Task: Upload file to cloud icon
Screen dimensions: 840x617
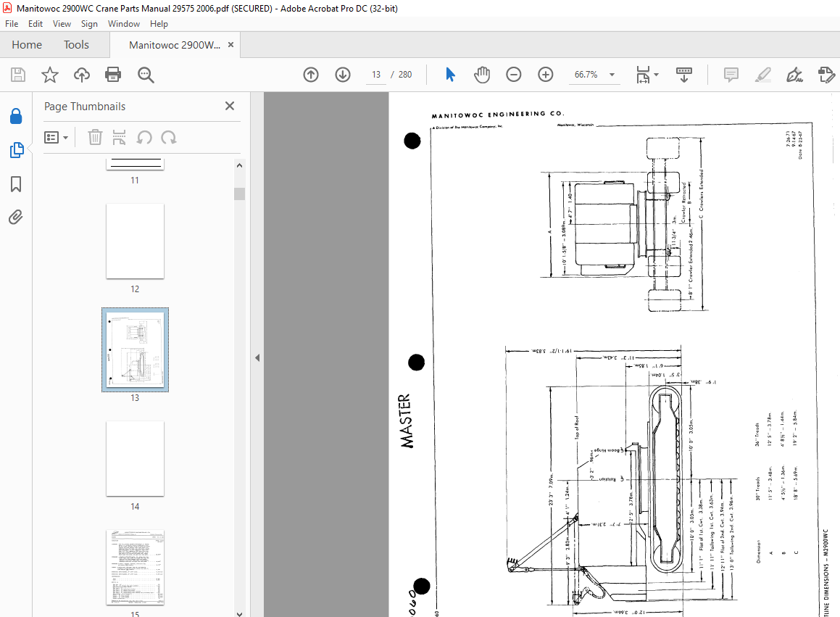Action: click(x=81, y=75)
